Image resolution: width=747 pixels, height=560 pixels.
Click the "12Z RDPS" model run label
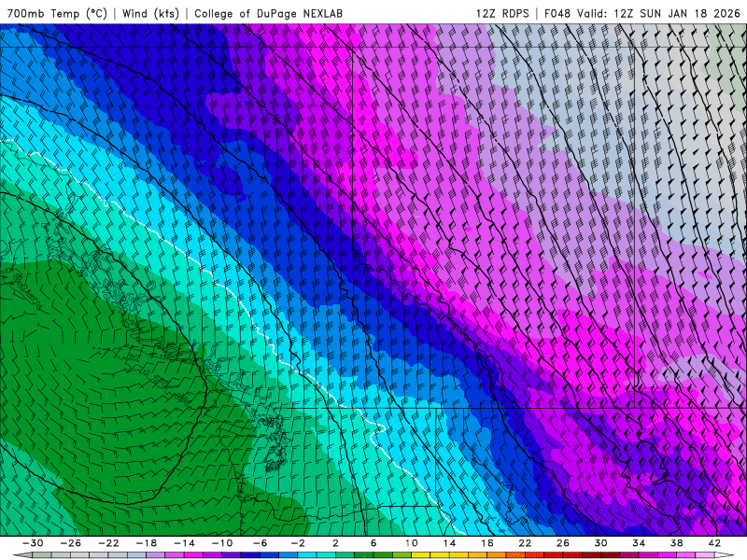(502, 13)
